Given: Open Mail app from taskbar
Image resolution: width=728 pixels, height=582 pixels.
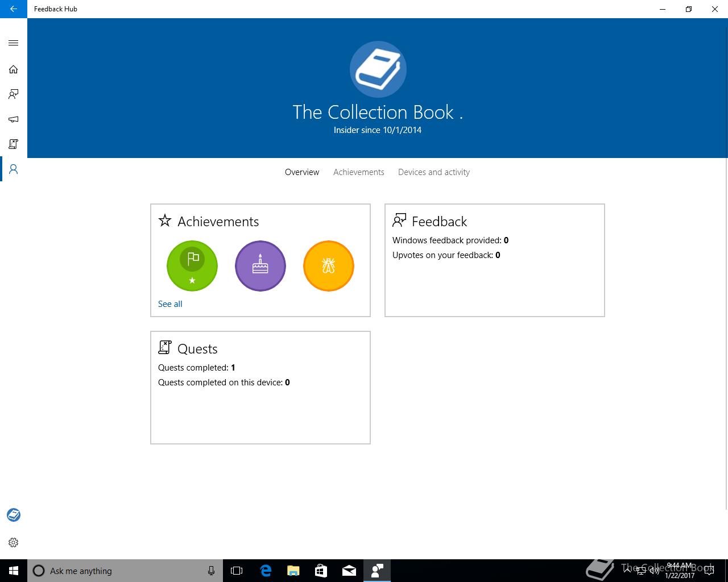Looking at the screenshot, I should click(x=349, y=571).
